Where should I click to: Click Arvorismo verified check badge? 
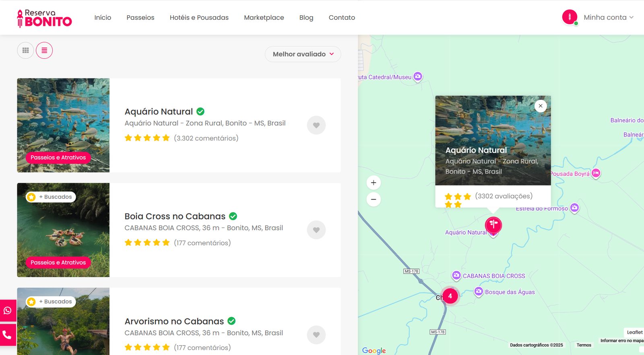click(231, 321)
